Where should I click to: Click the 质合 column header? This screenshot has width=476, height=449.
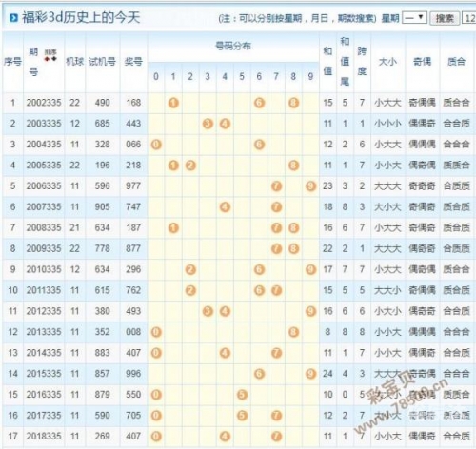click(456, 62)
